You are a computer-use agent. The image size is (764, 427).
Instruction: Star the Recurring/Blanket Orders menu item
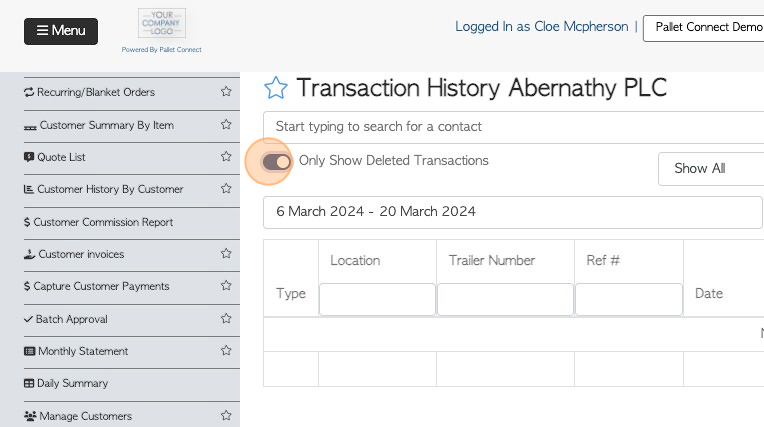click(226, 92)
